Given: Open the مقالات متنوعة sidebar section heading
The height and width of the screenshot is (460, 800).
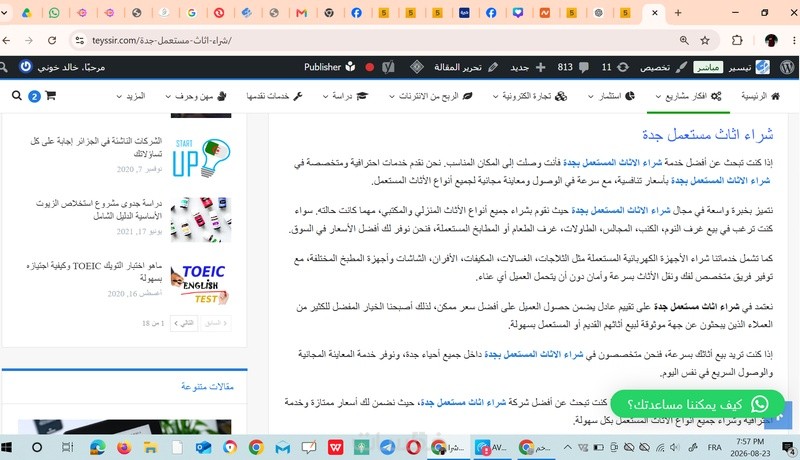Looking at the screenshot, I should (x=207, y=387).
